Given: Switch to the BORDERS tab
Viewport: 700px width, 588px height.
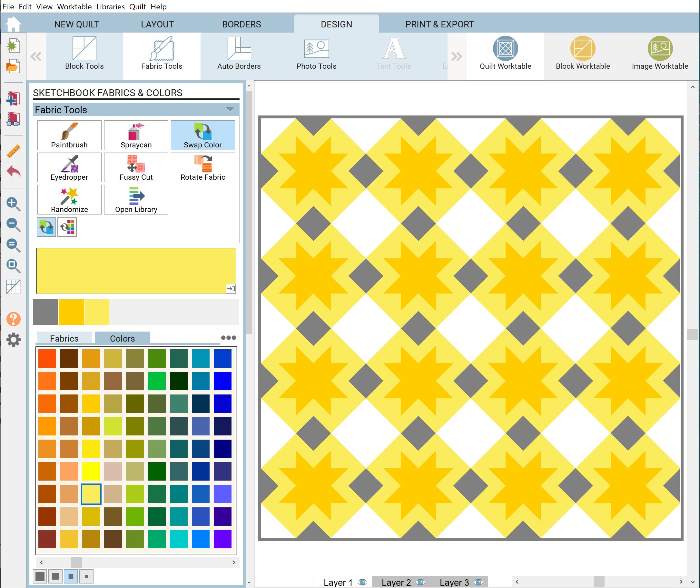Looking at the screenshot, I should (x=241, y=24).
